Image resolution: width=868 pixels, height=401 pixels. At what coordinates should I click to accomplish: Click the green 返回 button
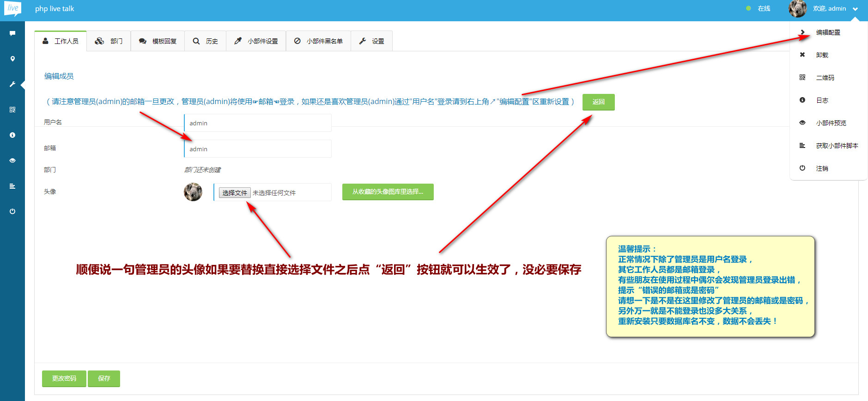click(x=598, y=102)
